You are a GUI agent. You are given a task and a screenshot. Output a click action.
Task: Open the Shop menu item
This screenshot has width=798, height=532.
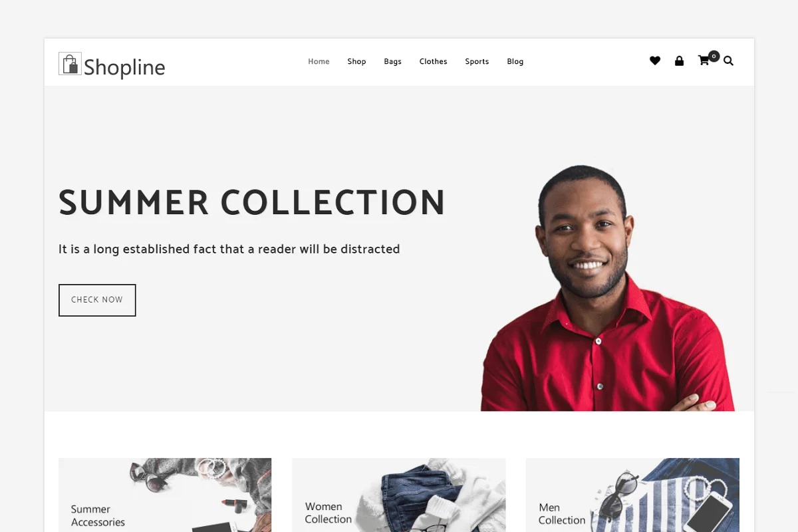point(356,61)
